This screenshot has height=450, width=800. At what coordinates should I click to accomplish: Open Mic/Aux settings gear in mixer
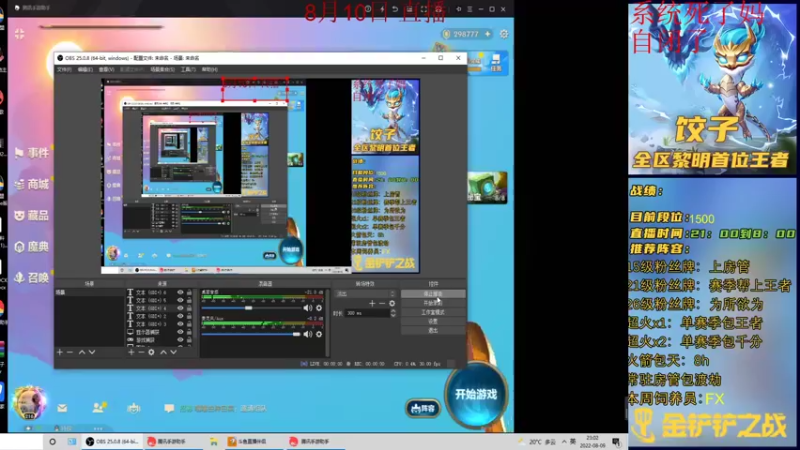[319, 334]
